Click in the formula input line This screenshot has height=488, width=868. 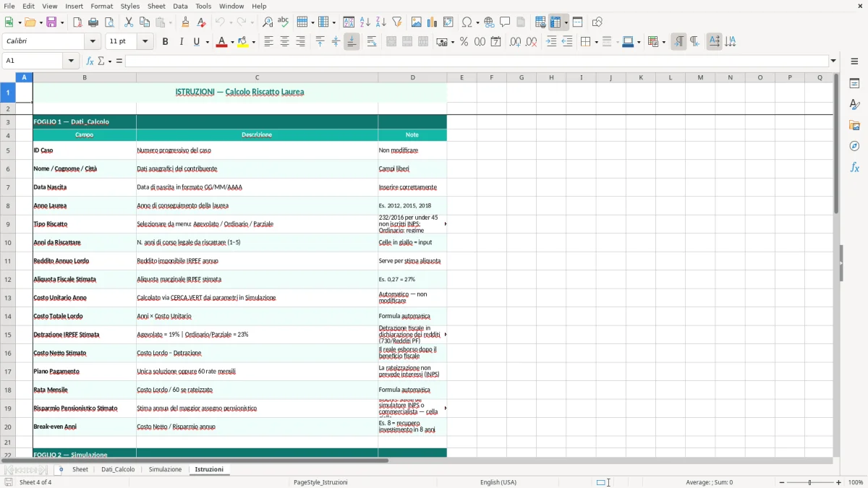pyautogui.click(x=477, y=61)
